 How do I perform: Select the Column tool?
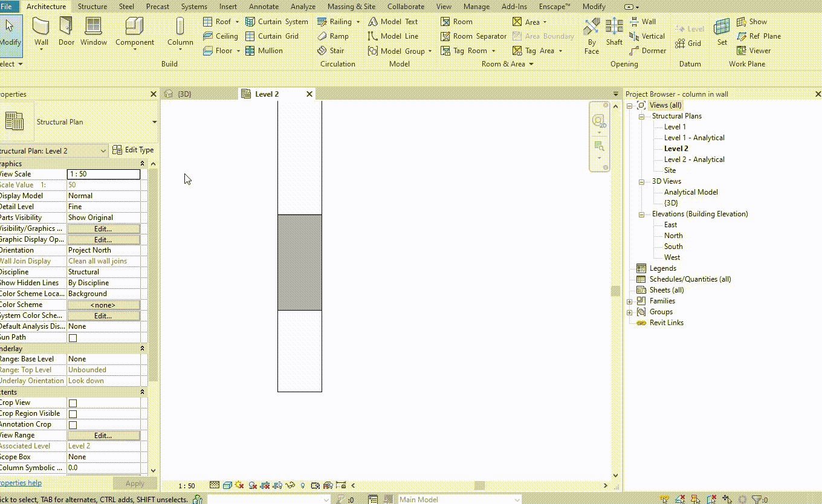tap(180, 33)
